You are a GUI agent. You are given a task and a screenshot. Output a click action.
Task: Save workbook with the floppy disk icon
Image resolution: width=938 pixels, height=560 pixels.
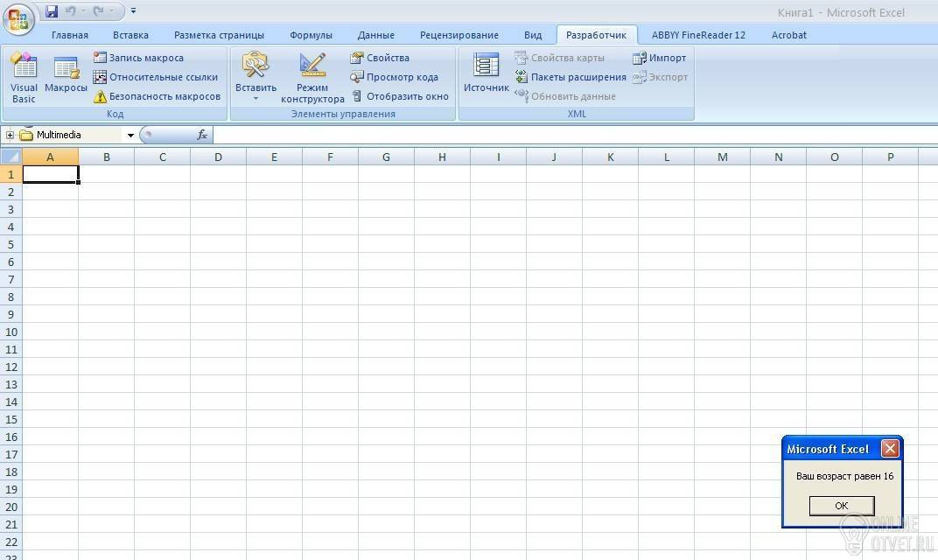click(x=52, y=10)
